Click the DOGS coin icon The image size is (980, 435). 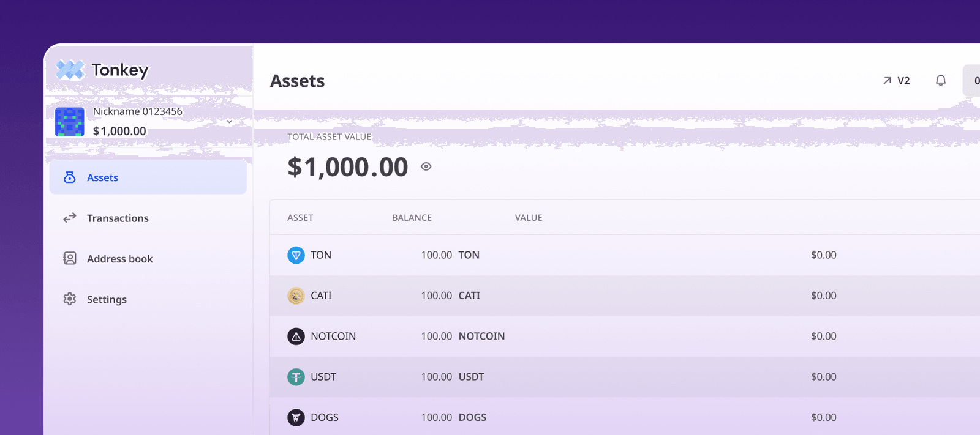(296, 417)
